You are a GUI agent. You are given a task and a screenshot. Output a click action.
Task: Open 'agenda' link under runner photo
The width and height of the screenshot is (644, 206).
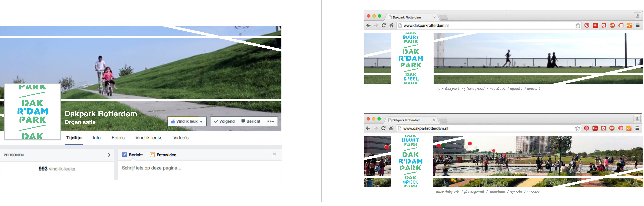[516, 89]
